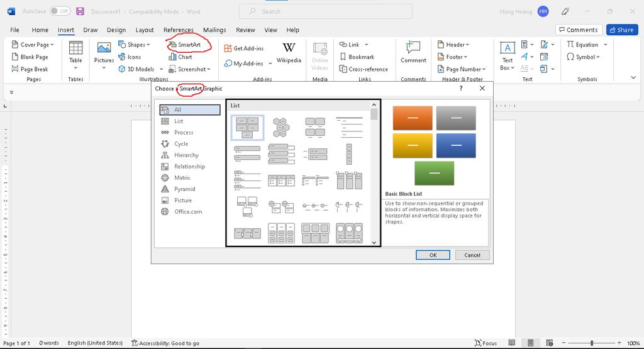Click the dialog gallery scroll-up arrow
The width and height of the screenshot is (644, 349).
[x=374, y=105]
